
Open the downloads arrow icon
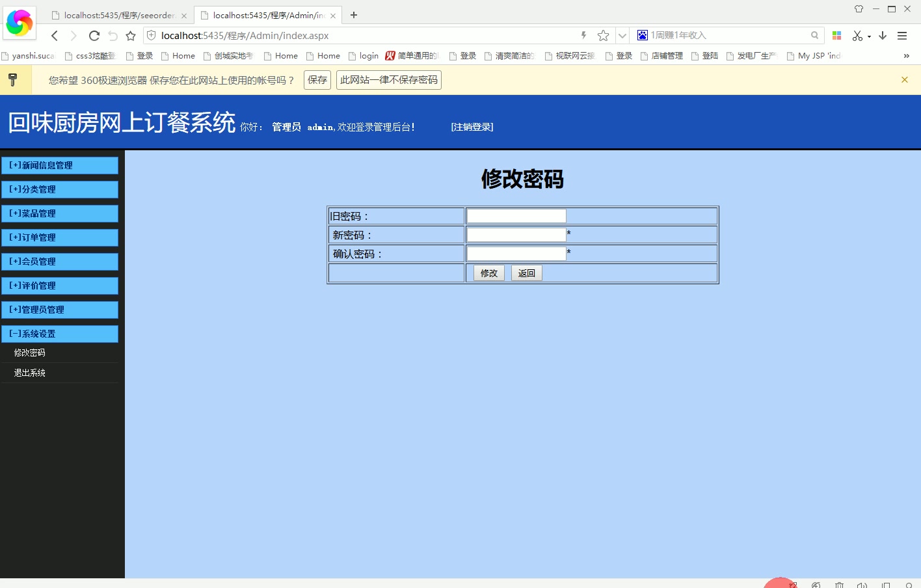pyautogui.click(x=883, y=36)
